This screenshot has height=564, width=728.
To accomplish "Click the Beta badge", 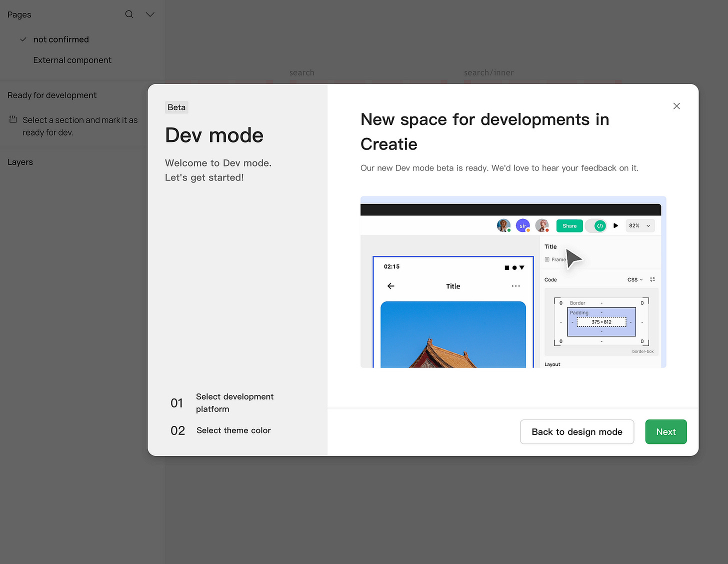I will pyautogui.click(x=176, y=107).
